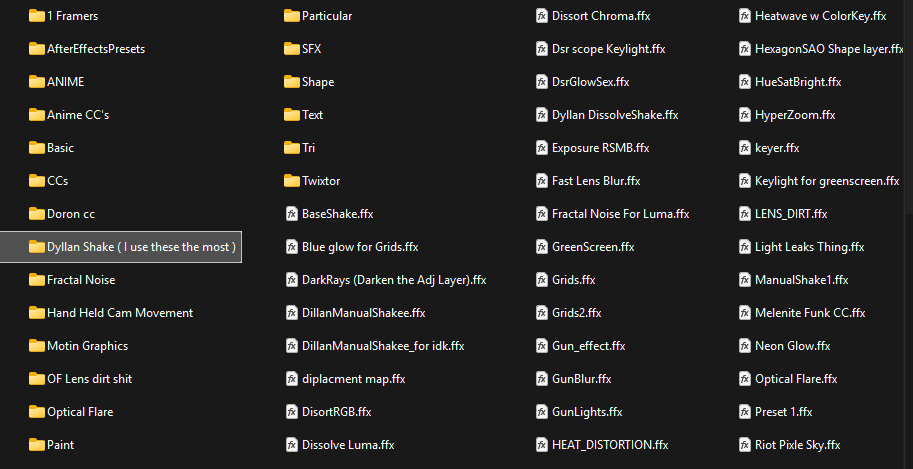Click the ffx icon of Neon Glow.ffx
The height and width of the screenshot is (469, 913).
click(745, 346)
